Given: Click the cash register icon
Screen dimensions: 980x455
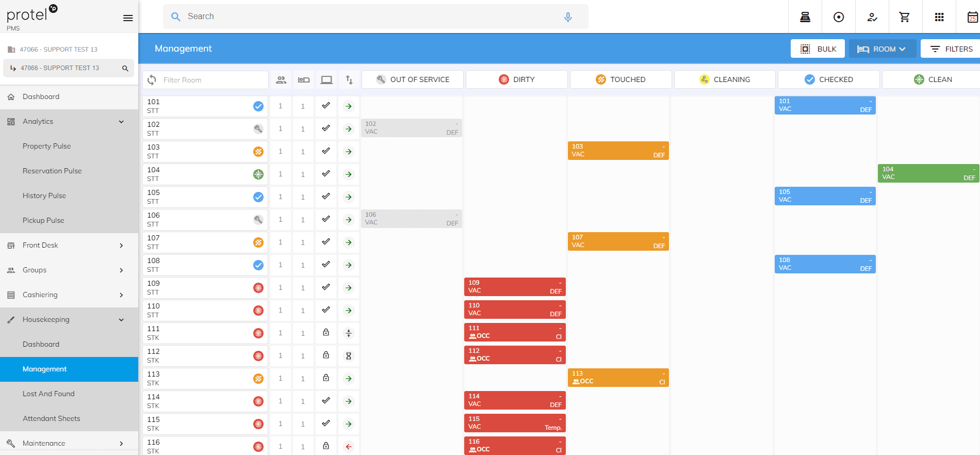Looking at the screenshot, I should (x=805, y=17).
